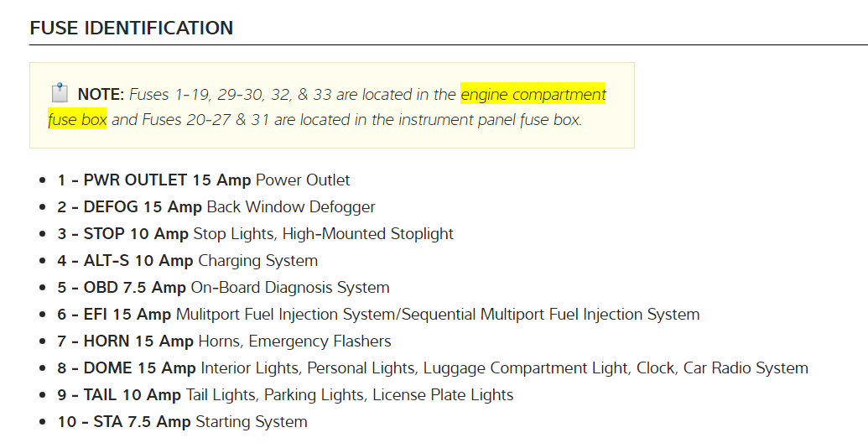Click the 'Horns, Emergency Flashers' description
Viewport: 868px width, 443px height.
coord(294,341)
